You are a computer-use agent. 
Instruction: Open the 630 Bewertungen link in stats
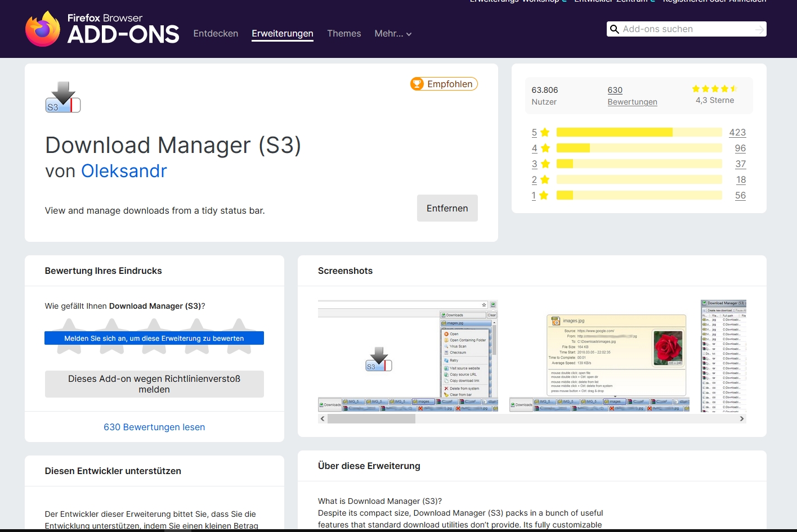pyautogui.click(x=632, y=96)
